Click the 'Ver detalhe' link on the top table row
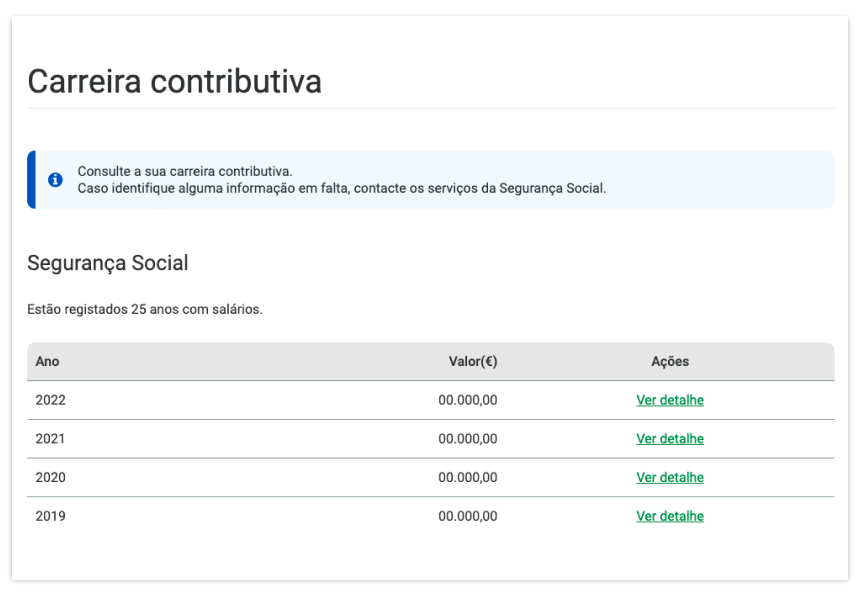 tap(669, 400)
